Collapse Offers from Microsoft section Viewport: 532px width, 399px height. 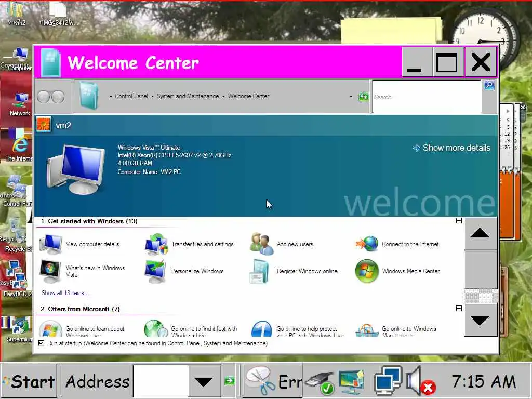459,308
